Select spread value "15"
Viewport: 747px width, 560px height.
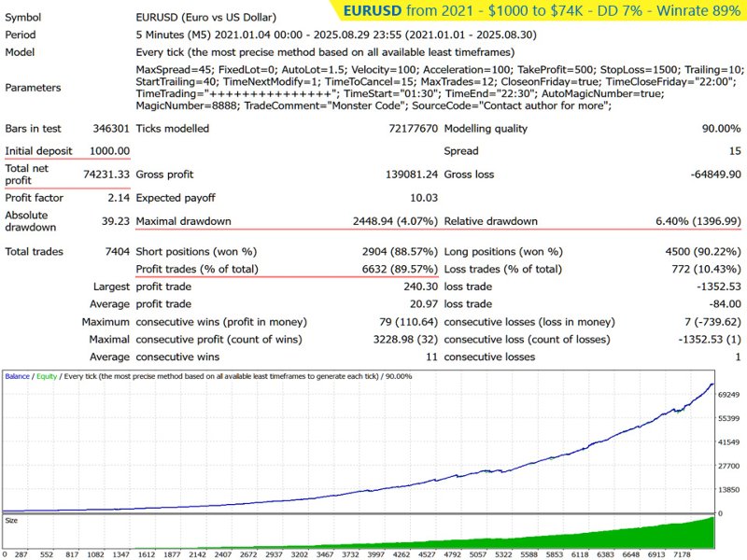735,151
